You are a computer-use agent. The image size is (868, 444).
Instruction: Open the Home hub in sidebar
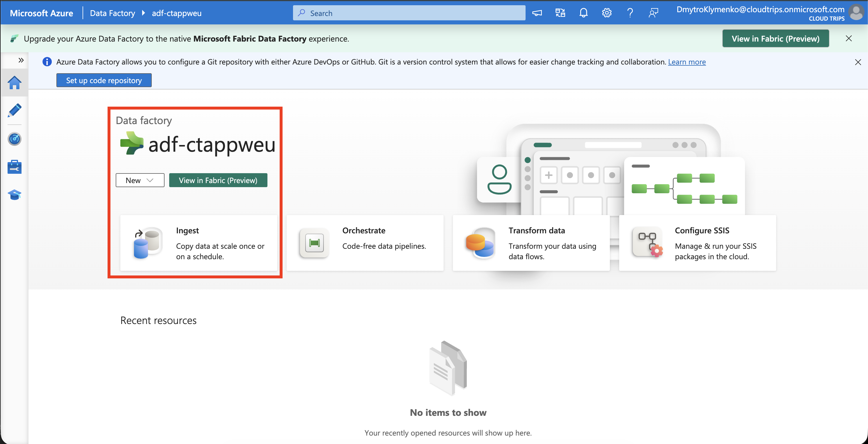pyautogui.click(x=15, y=83)
